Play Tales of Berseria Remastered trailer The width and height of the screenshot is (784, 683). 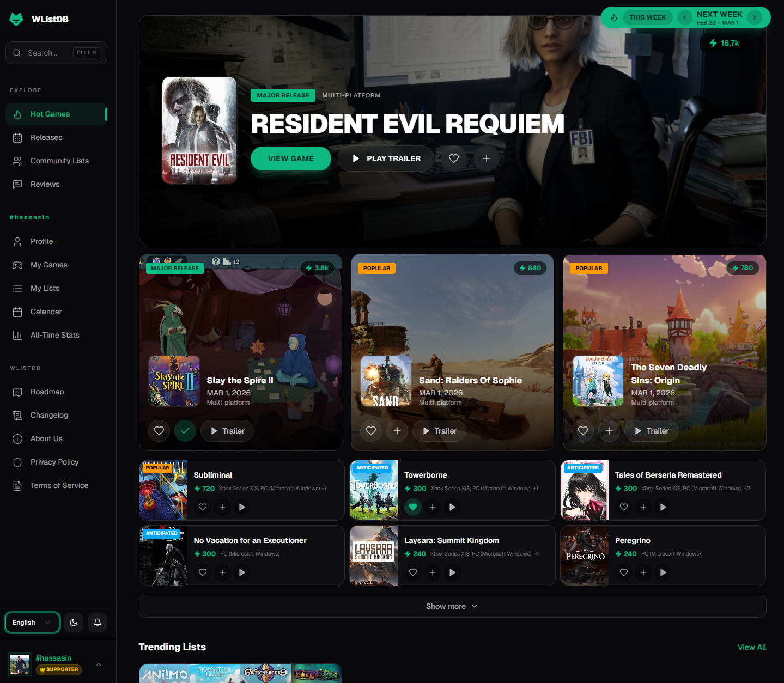[x=663, y=507]
